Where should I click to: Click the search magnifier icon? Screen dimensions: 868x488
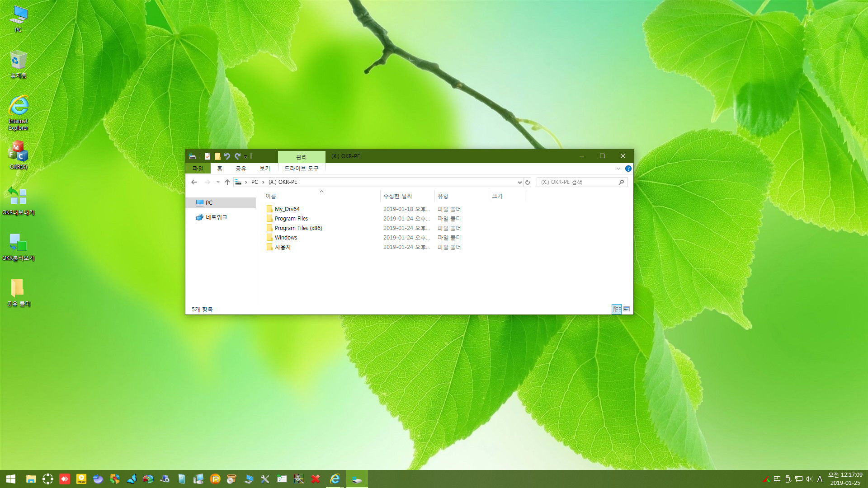622,182
